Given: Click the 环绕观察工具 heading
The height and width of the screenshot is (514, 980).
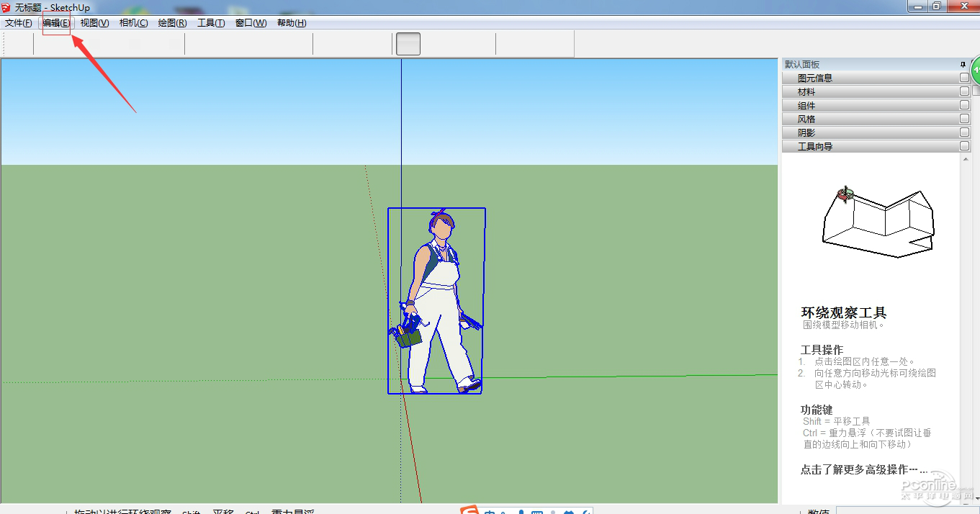Looking at the screenshot, I should click(844, 312).
